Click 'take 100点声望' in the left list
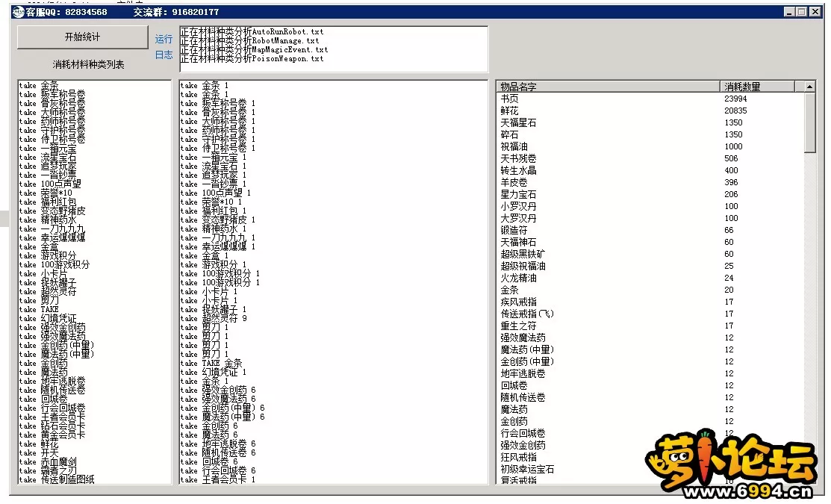The height and width of the screenshot is (504, 831). 50,184
